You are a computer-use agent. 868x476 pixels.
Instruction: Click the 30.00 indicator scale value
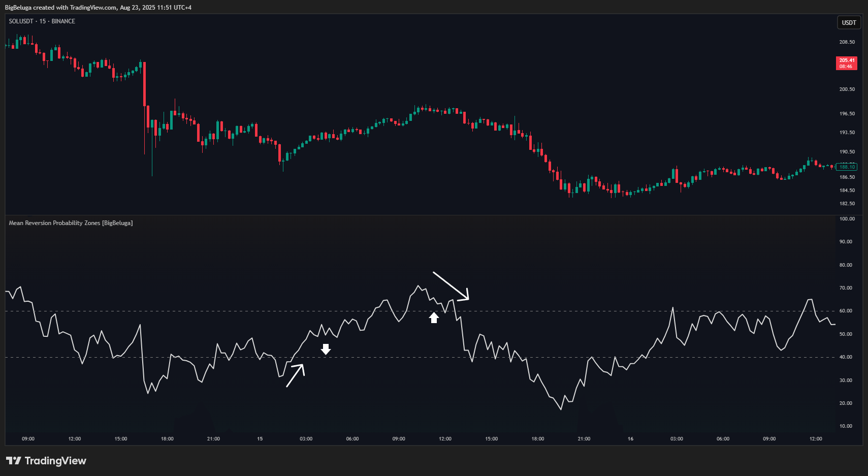846,380
